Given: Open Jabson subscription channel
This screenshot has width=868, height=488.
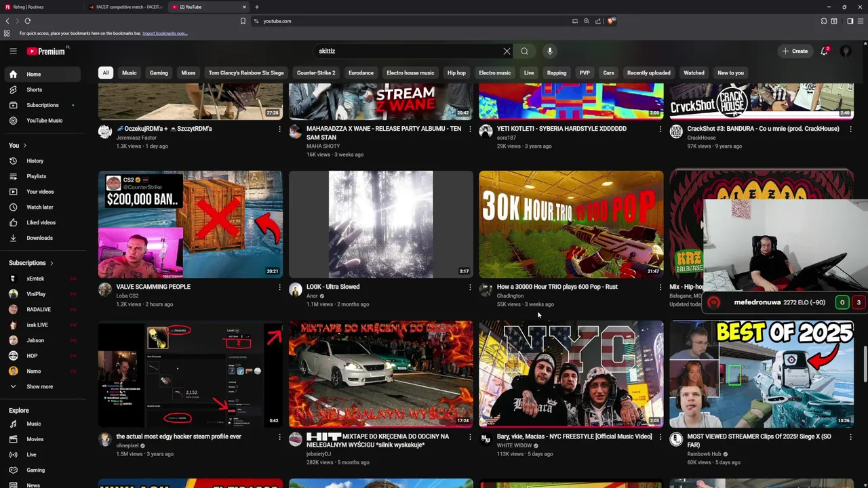Looking at the screenshot, I should coord(43,340).
